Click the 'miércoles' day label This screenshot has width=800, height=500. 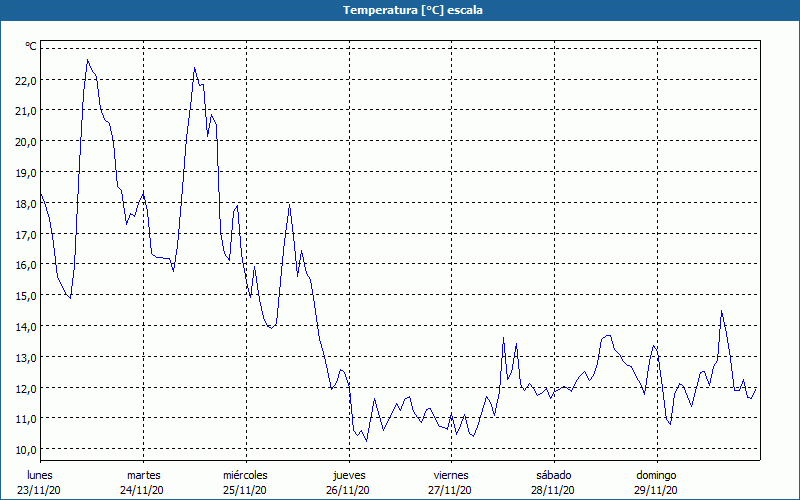pos(245,475)
